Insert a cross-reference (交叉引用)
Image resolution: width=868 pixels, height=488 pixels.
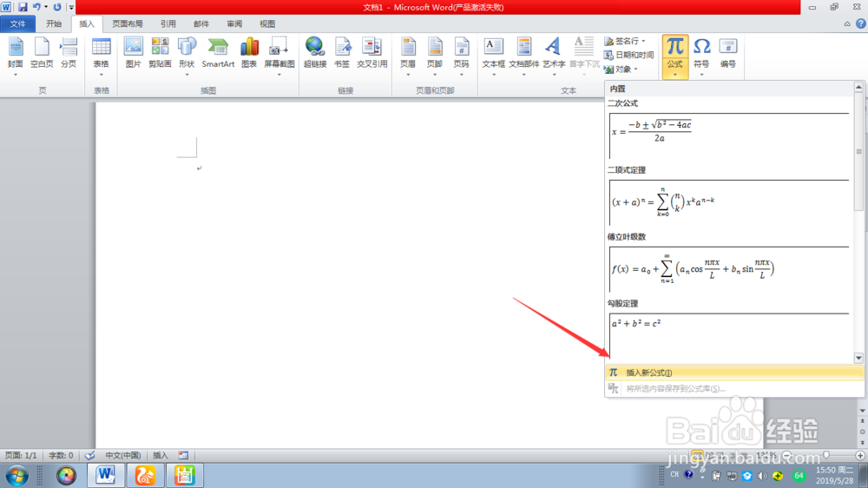point(372,53)
